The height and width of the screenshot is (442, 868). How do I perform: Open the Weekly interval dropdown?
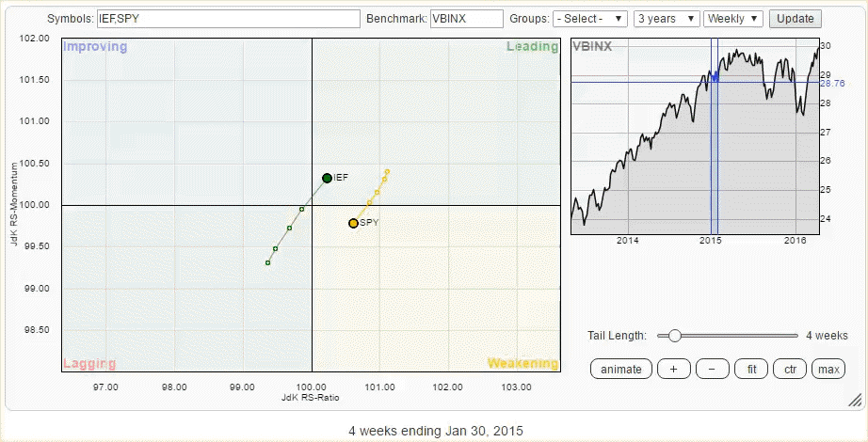coord(733,19)
